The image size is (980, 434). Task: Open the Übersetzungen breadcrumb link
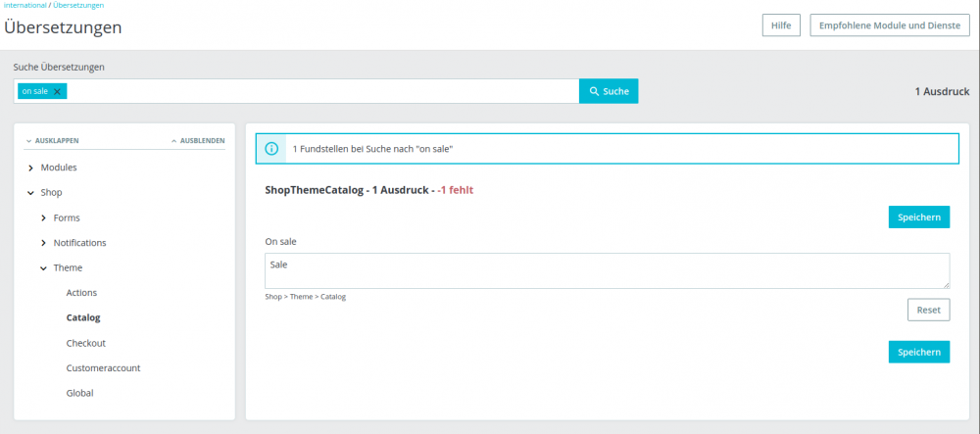[78, 5]
